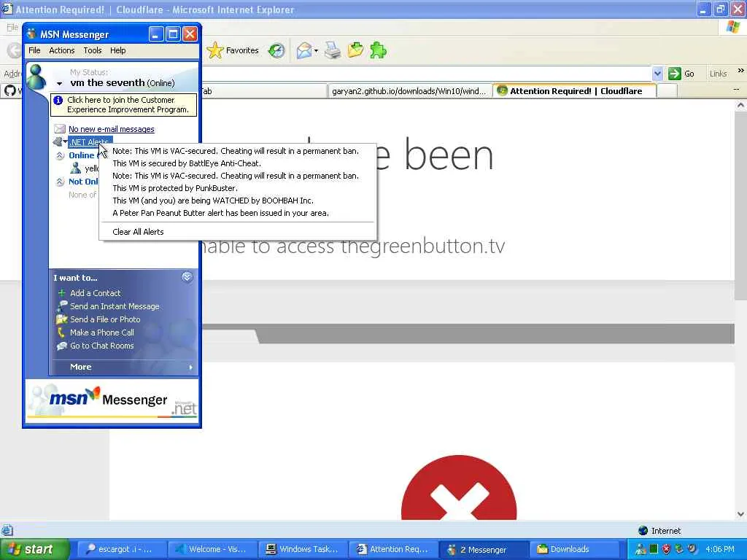747x560 pixels.
Task: Click the red security shield tray icon
Action: [x=666, y=550]
